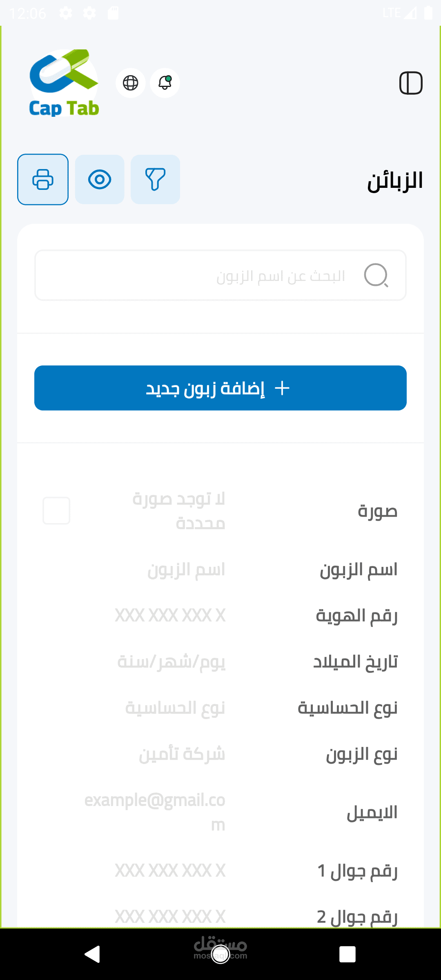Tap the Cap Tab logo
This screenshot has width=441, height=980.
(x=64, y=83)
